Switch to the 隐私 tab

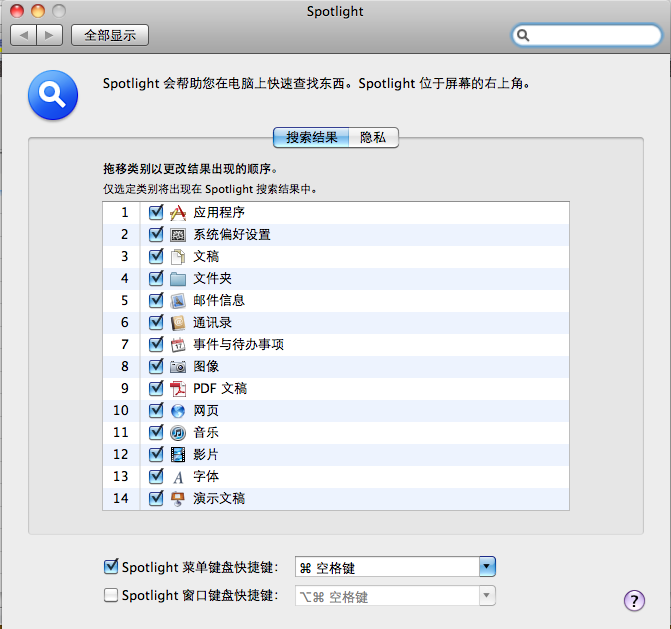point(373,137)
